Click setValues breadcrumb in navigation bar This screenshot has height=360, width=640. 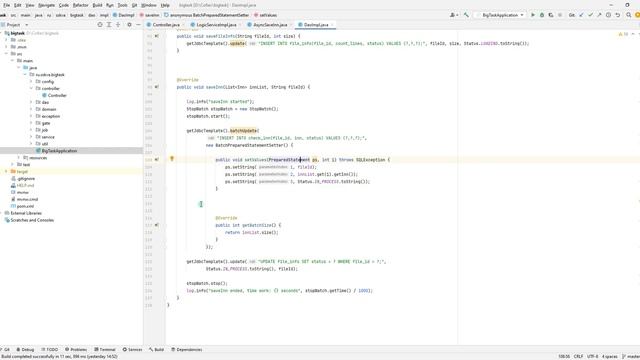tap(265, 15)
